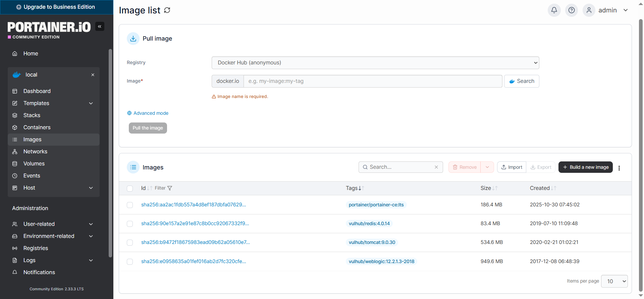Go to Registries in the sidebar
644x299 pixels.
coord(54,248)
